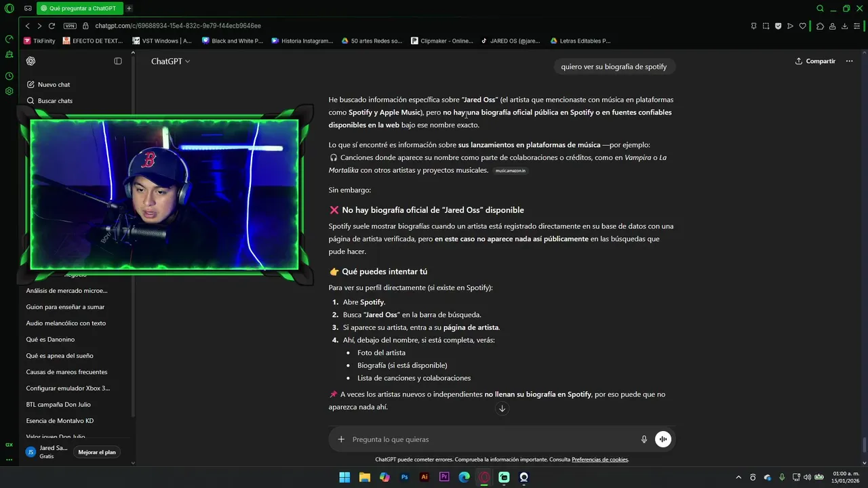The height and width of the screenshot is (488, 868).
Task: Open the Jared Sa... Gratis account menu
Action: click(46, 452)
